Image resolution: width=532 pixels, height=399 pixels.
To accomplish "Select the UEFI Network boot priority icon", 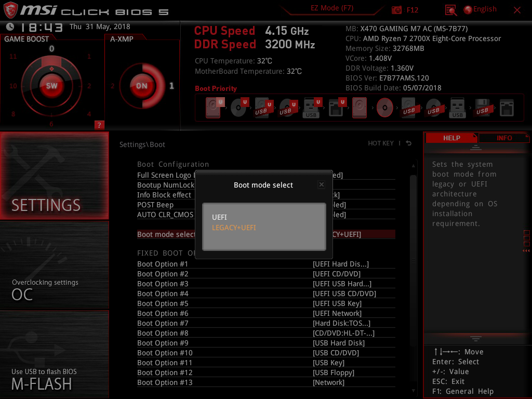I will tap(337, 108).
